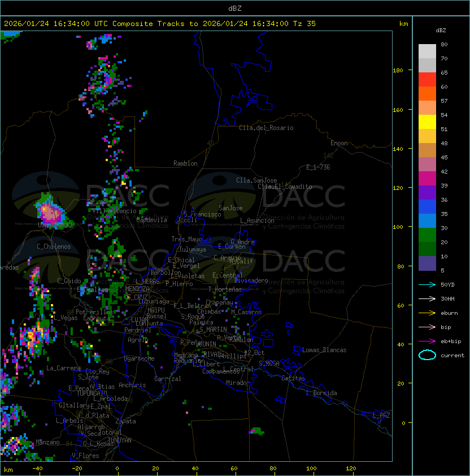Click the Anchoris map label

132,385
